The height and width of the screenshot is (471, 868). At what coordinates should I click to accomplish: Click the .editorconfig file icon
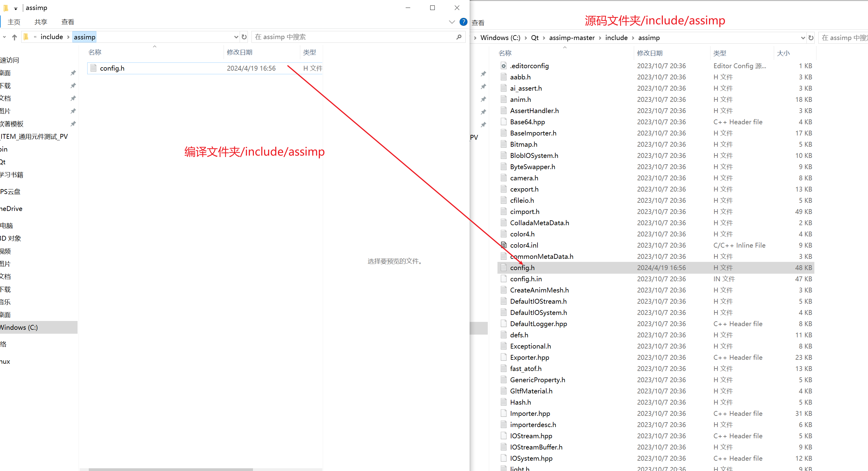(504, 66)
